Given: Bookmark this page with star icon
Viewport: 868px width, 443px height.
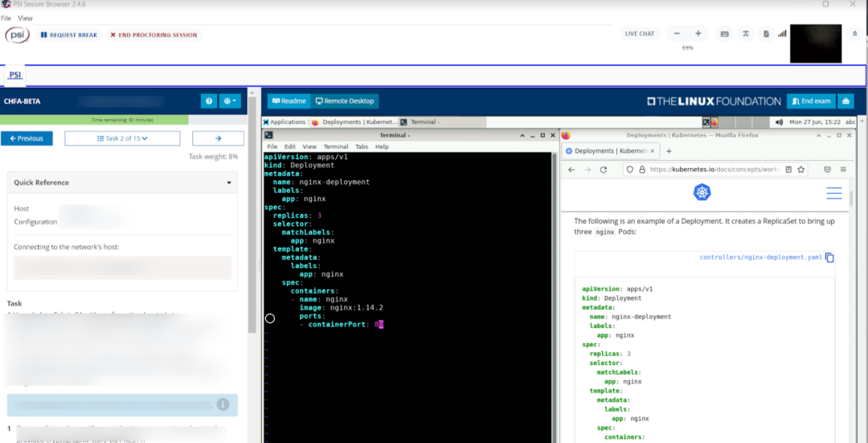Looking at the screenshot, I should (x=800, y=170).
